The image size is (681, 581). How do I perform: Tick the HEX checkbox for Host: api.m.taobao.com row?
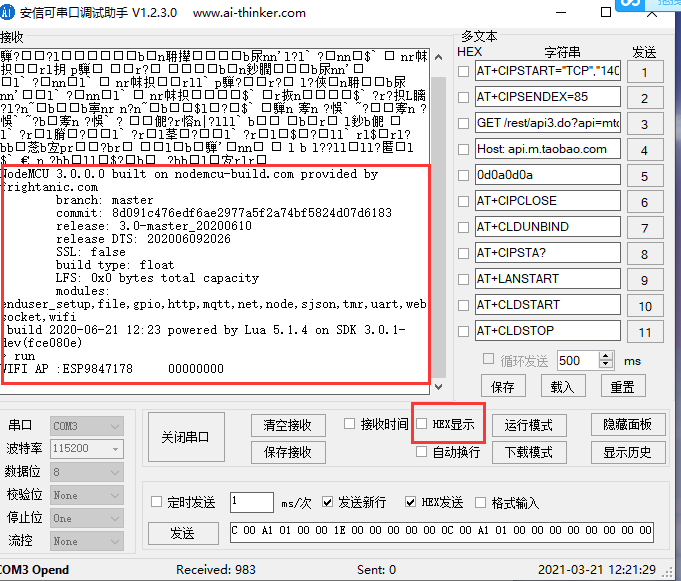pyautogui.click(x=463, y=149)
